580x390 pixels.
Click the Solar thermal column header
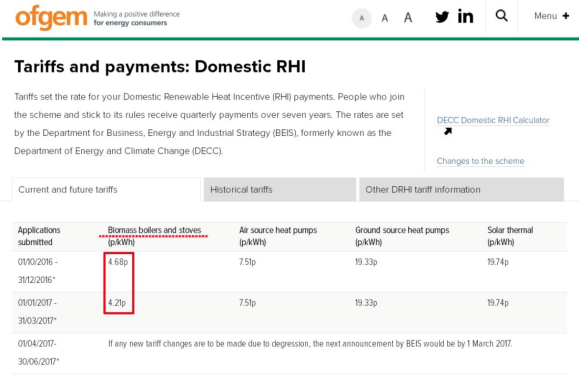click(510, 230)
